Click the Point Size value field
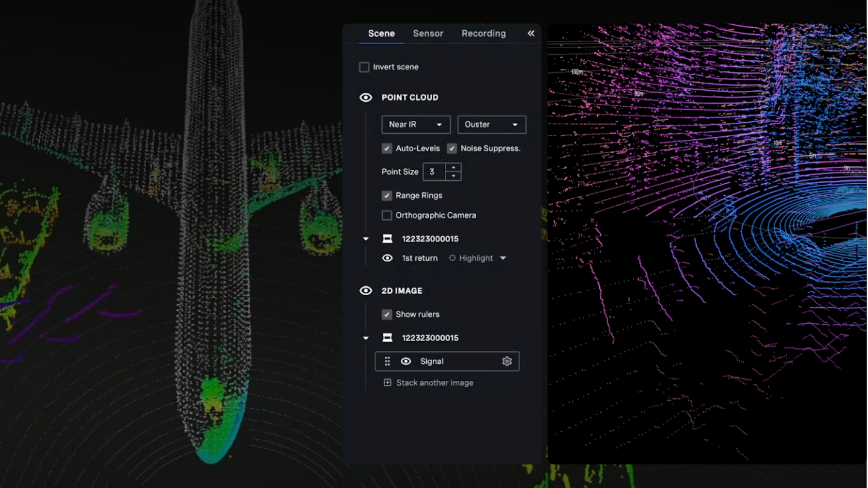This screenshot has height=488, width=868. (x=434, y=172)
